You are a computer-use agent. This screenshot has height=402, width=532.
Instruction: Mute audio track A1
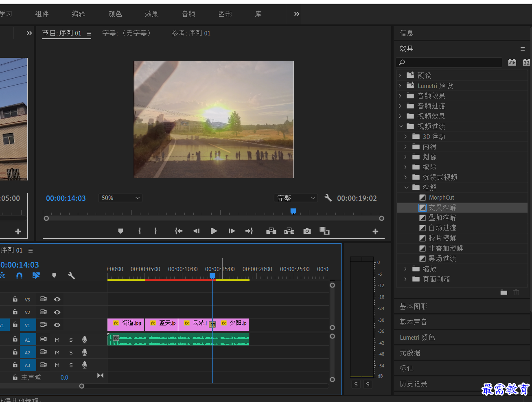point(57,340)
